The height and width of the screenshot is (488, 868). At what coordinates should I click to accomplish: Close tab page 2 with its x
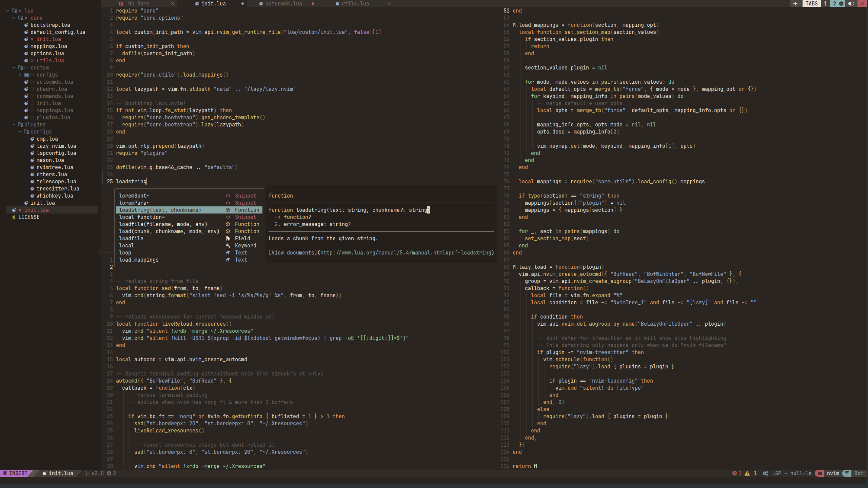[841, 3]
